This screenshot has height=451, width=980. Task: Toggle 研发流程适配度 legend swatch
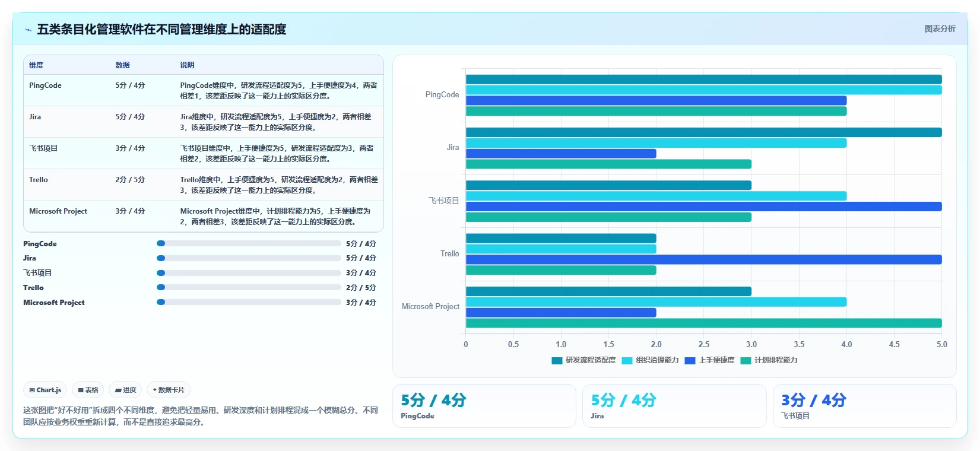[557, 360]
